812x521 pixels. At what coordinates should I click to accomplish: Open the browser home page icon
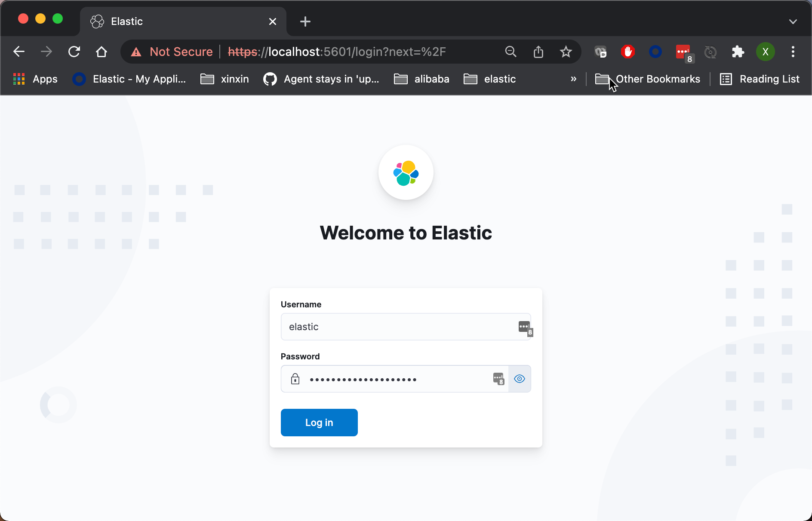click(101, 52)
